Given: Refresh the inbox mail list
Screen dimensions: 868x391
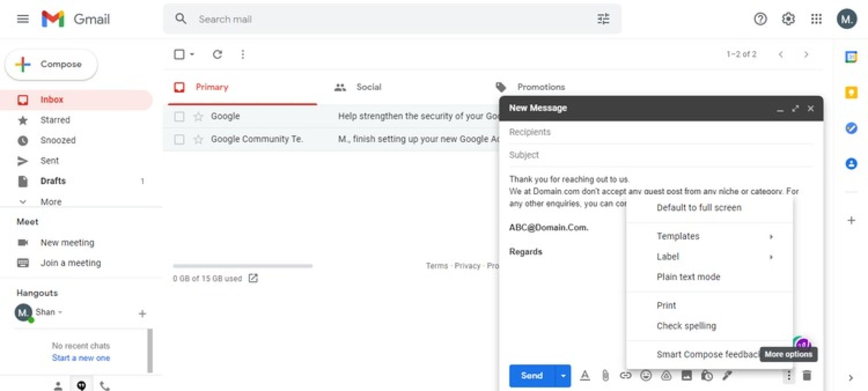Looking at the screenshot, I should coord(217,55).
